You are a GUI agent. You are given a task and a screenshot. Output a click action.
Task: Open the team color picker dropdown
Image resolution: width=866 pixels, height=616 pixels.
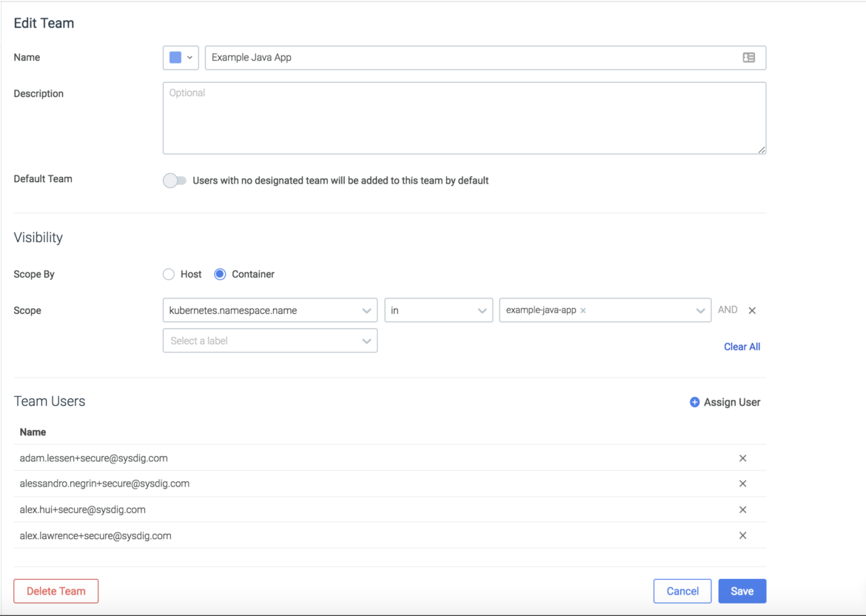pos(181,58)
